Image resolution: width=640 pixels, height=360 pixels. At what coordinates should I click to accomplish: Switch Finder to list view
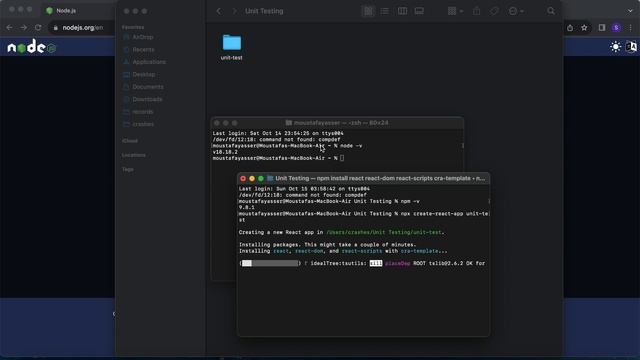click(384, 11)
